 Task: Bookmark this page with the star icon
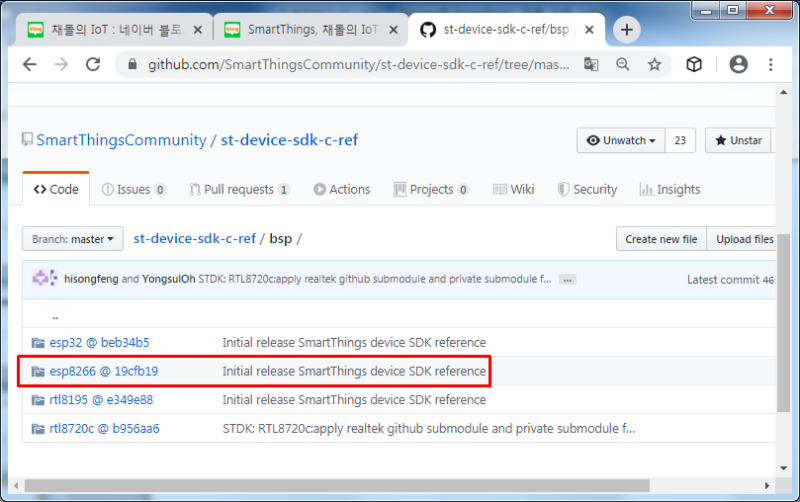pos(655,64)
